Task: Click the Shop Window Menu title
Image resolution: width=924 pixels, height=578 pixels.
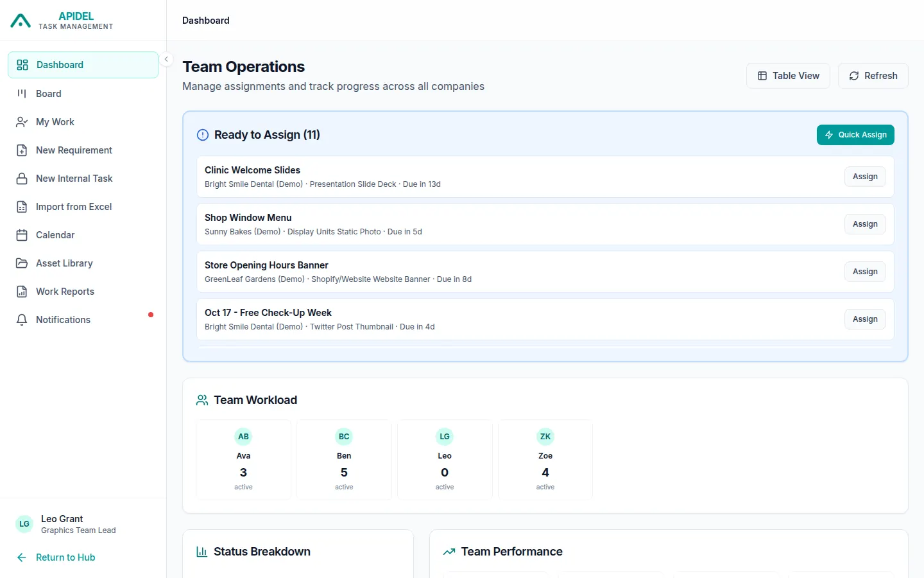Action: [248, 218]
